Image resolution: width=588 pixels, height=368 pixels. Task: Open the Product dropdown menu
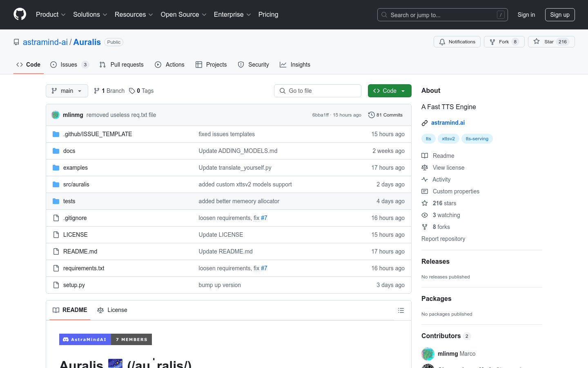tap(51, 15)
